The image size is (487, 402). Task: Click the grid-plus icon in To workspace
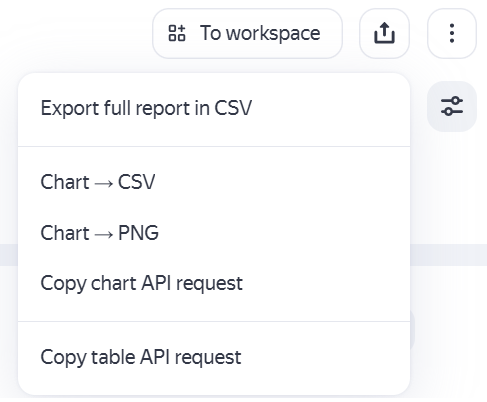177,33
